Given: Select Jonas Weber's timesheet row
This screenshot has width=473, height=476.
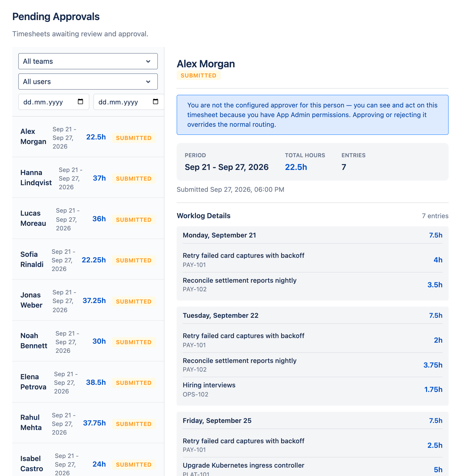Looking at the screenshot, I should (x=88, y=300).
